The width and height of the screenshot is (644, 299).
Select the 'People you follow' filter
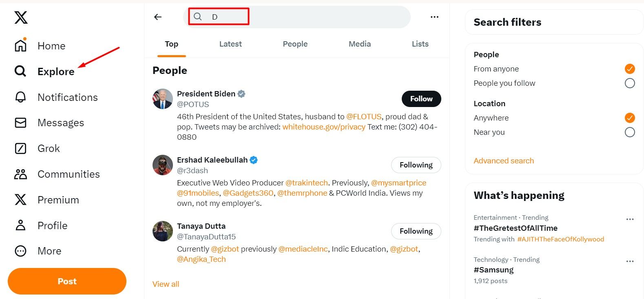[x=629, y=83]
